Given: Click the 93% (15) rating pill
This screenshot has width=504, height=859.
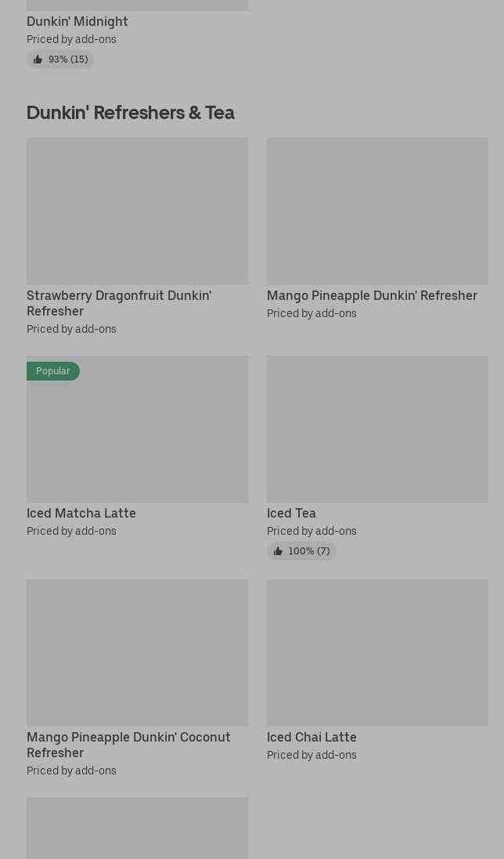Looking at the screenshot, I should (60, 60).
